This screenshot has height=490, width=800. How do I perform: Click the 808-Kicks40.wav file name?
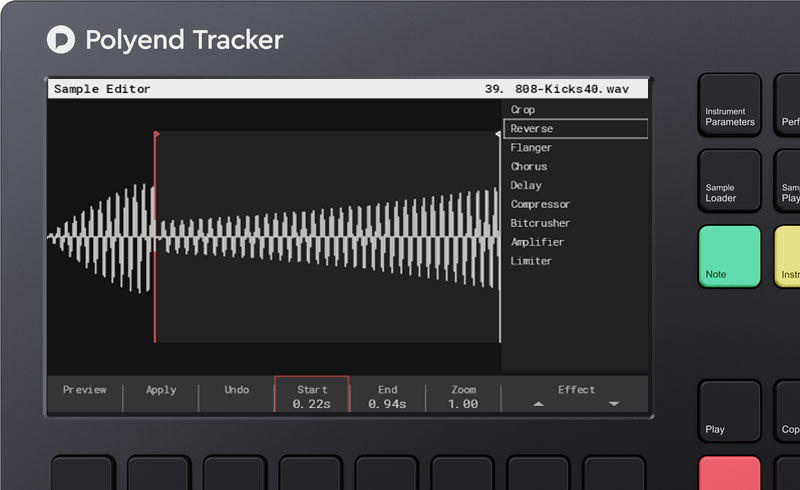pos(571,89)
